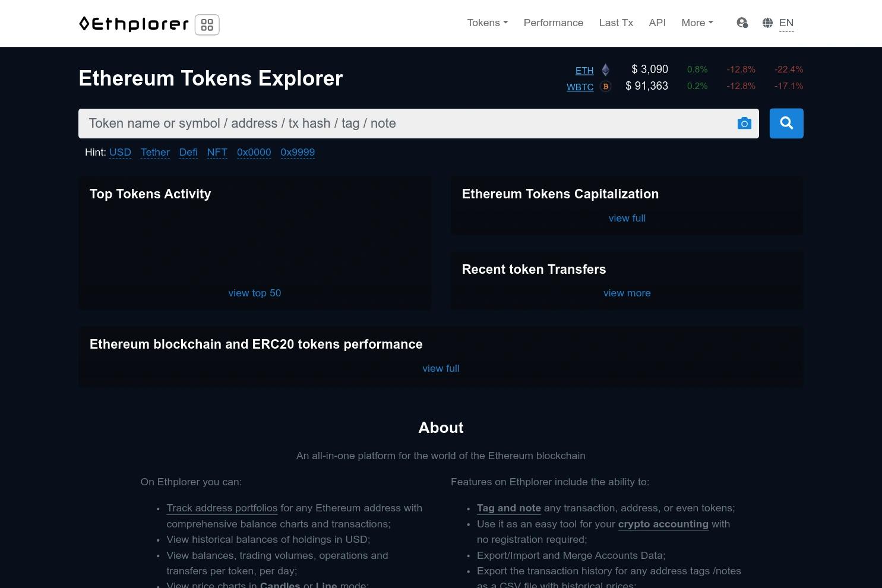Click the camera scan icon in search box

[744, 124]
